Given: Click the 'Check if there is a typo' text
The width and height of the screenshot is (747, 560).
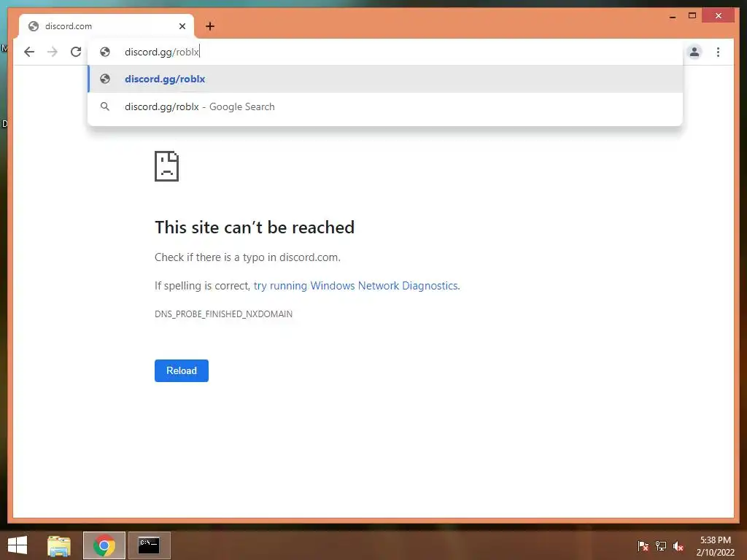Looking at the screenshot, I should 248,257.
